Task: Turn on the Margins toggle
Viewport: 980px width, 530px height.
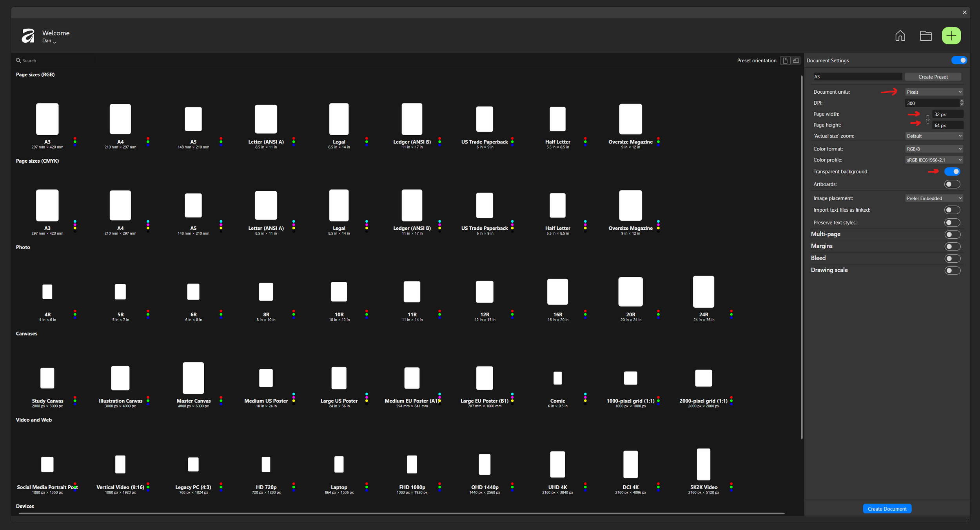Action: (x=952, y=247)
